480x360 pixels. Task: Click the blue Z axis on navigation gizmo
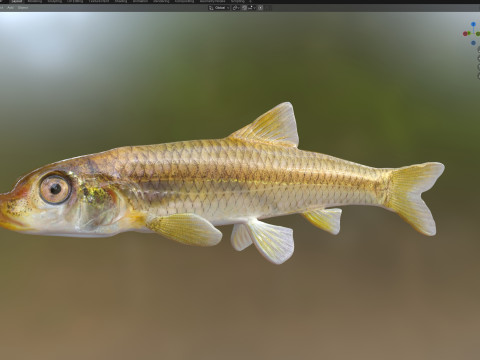[473, 24]
